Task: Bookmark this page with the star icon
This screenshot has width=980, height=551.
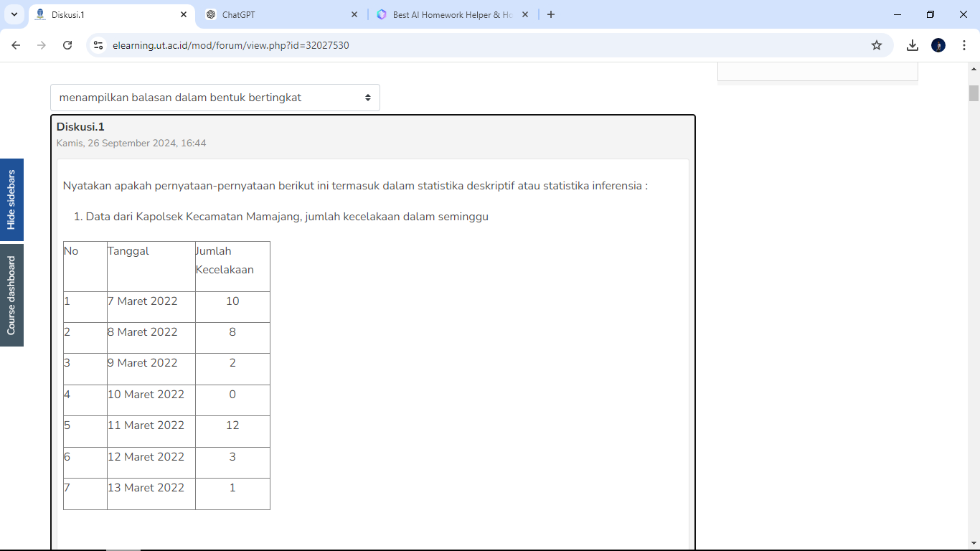Action: [x=876, y=45]
